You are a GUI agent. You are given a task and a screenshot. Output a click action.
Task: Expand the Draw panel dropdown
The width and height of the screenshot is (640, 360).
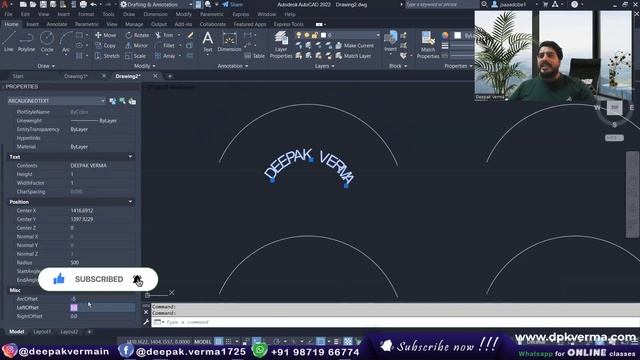(x=46, y=66)
